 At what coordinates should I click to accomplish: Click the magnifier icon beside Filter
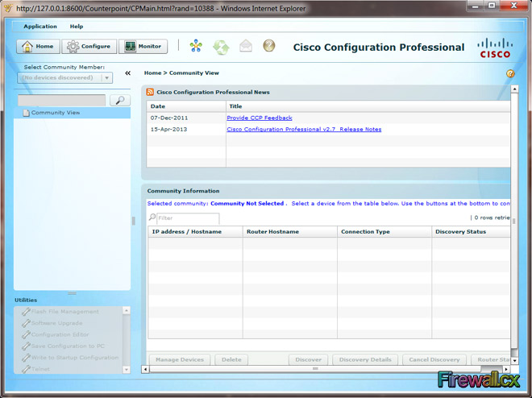point(152,217)
